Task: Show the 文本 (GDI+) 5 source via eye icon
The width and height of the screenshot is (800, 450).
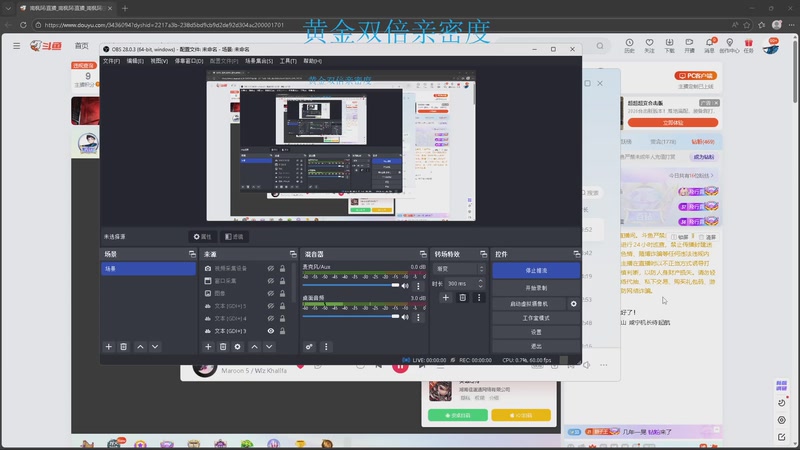Action: point(271,306)
